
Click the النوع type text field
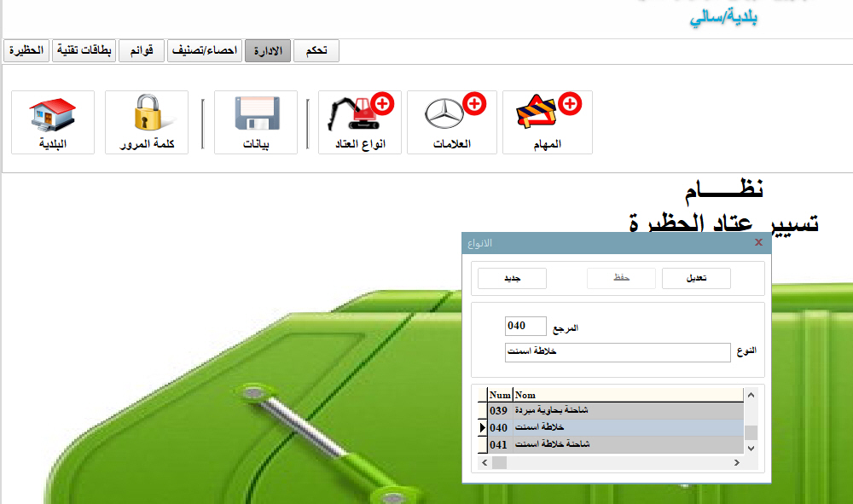617,352
